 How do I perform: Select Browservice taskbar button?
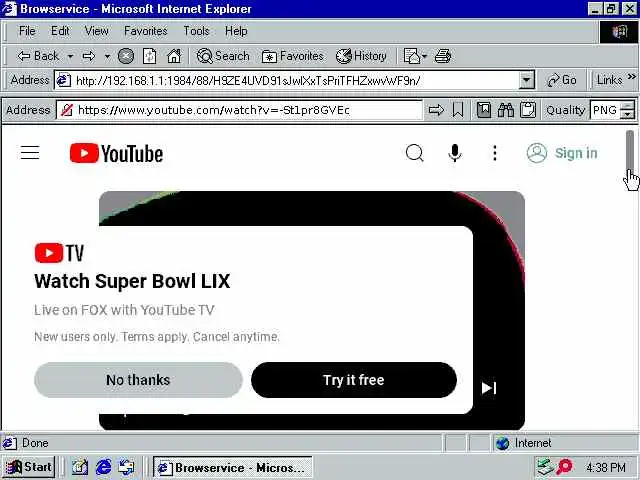tap(233, 467)
